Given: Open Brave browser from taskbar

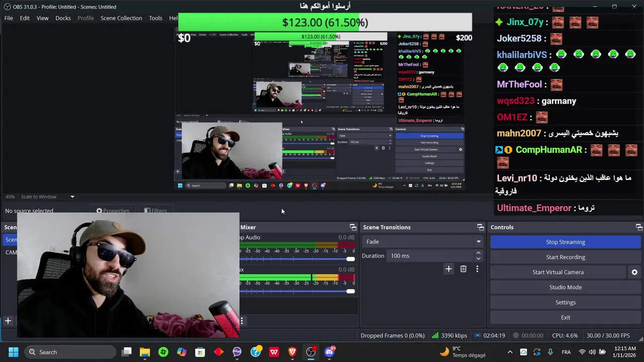Looking at the screenshot, I should click(292, 352).
